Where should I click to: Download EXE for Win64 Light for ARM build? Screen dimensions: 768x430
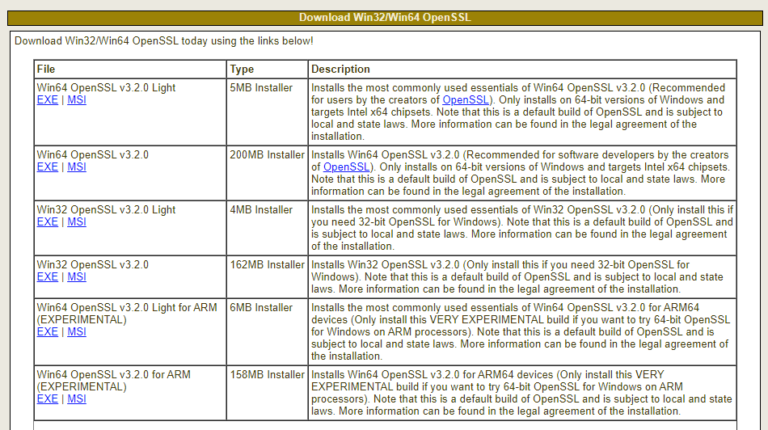pos(47,332)
